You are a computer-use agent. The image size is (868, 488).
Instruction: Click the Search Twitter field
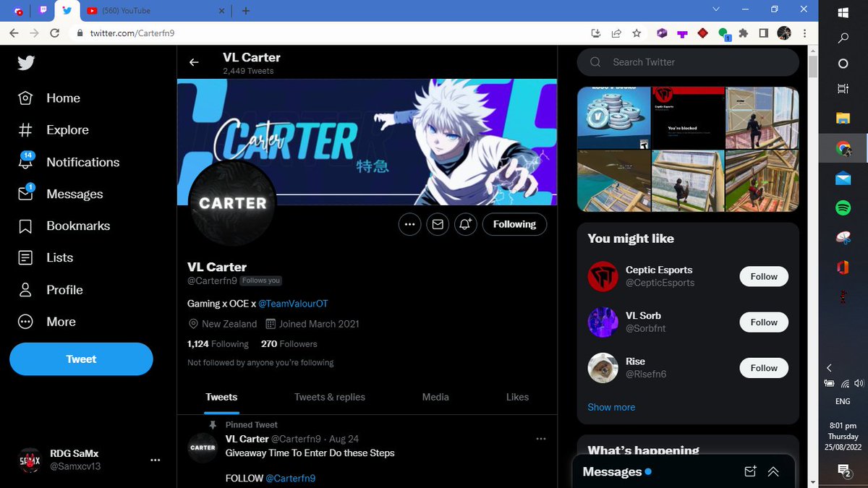pos(688,62)
